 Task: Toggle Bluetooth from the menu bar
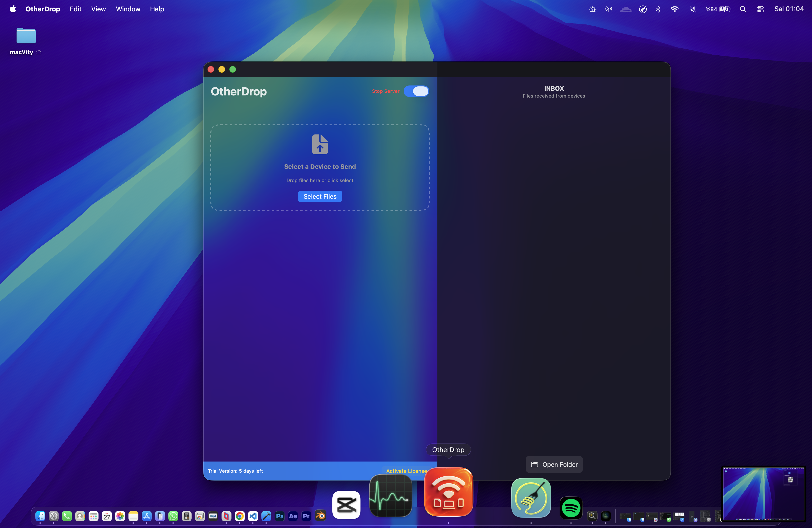[658, 9]
